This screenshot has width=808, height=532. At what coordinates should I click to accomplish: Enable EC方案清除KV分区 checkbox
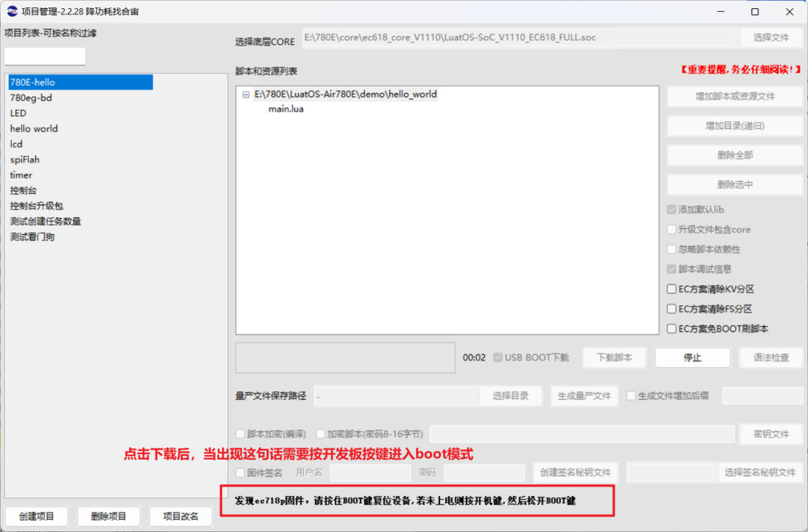672,289
